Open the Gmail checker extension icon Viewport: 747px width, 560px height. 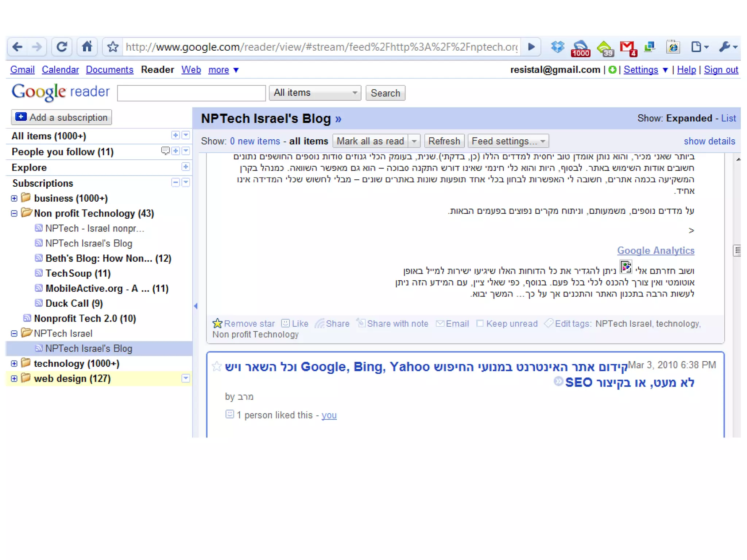[627, 47]
